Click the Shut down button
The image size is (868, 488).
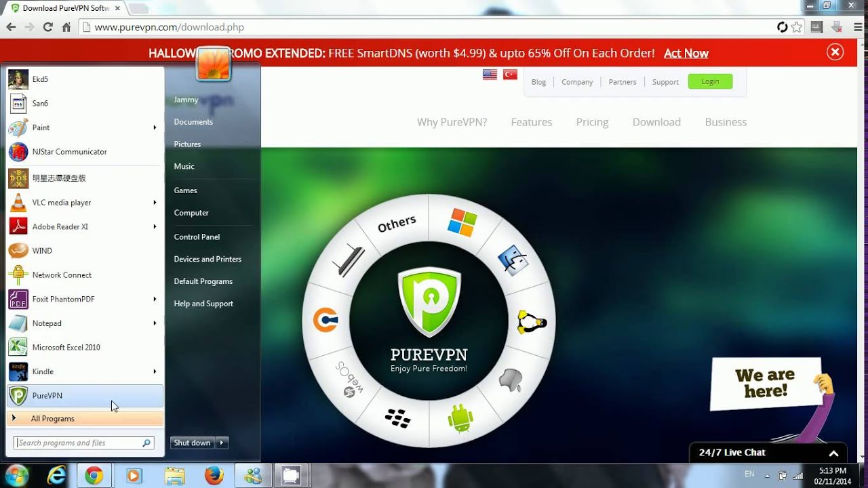pyautogui.click(x=193, y=443)
